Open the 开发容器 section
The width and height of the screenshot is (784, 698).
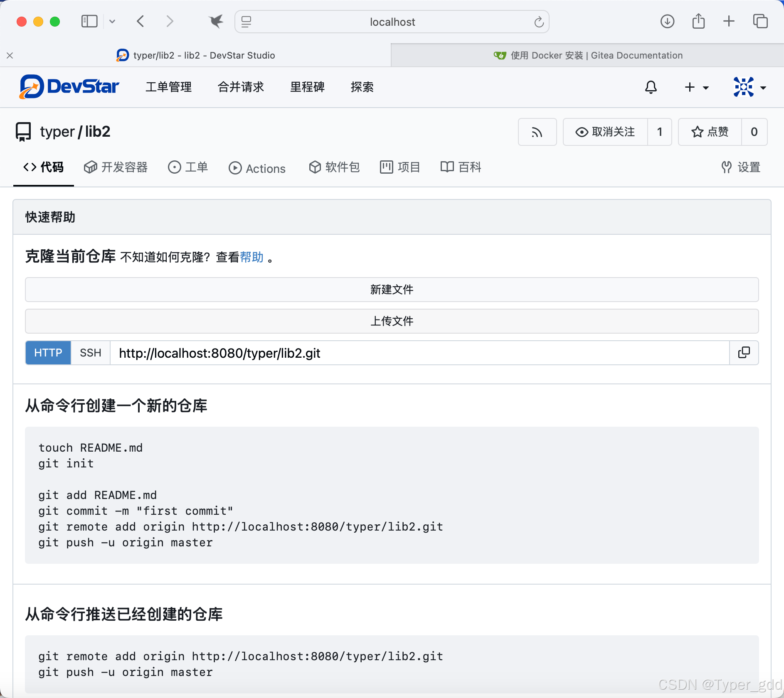click(116, 167)
